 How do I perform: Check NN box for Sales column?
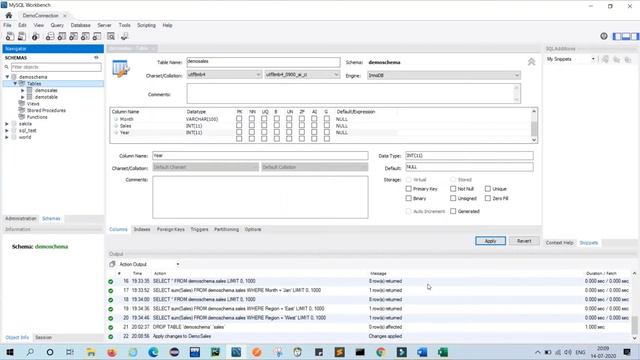pos(252,126)
